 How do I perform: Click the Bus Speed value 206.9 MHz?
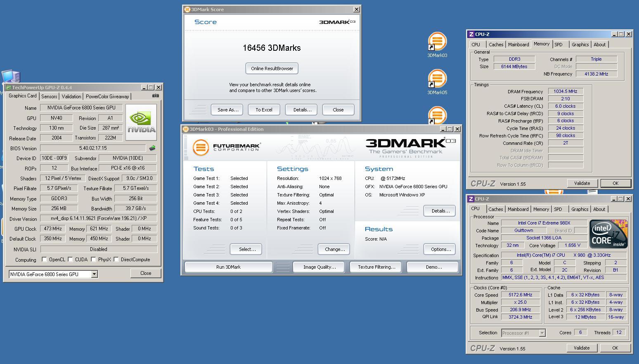pos(521,310)
